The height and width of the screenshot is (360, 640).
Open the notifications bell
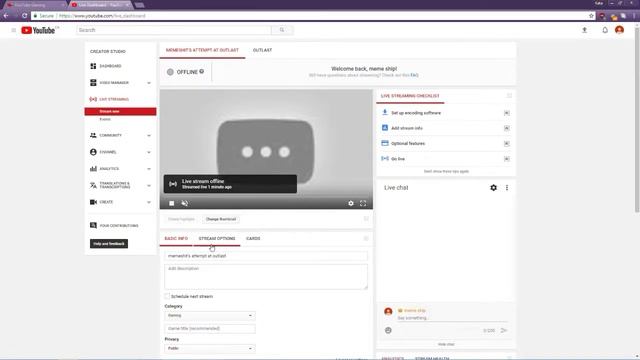click(605, 30)
